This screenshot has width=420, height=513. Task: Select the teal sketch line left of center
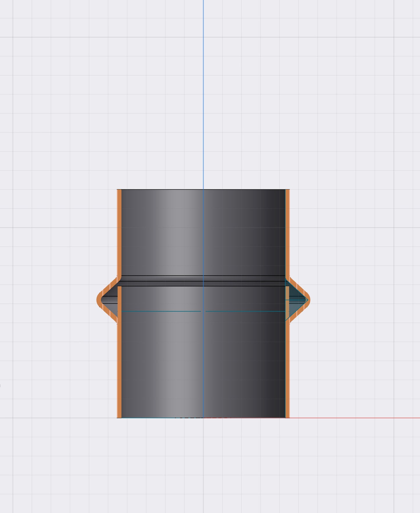click(x=160, y=311)
